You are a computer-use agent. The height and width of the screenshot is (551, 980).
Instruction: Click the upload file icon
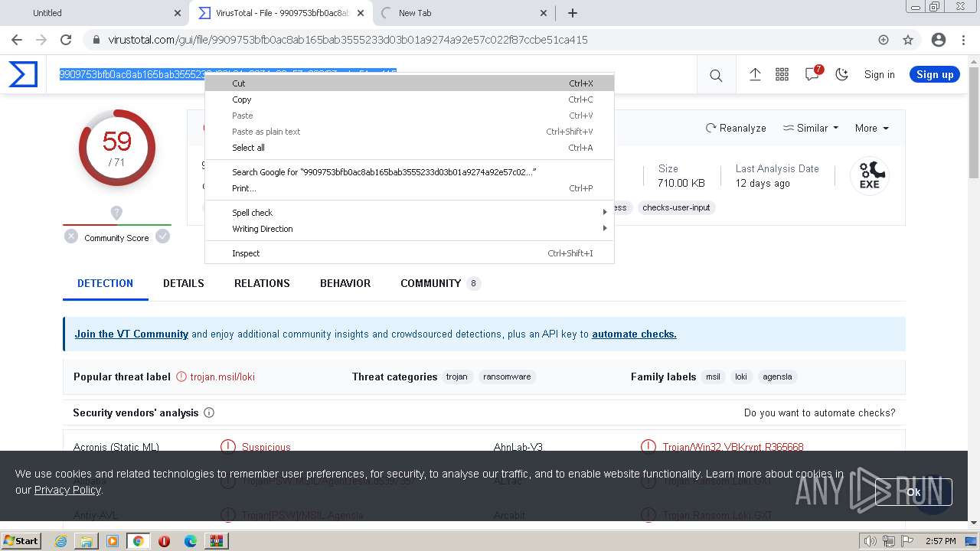755,74
